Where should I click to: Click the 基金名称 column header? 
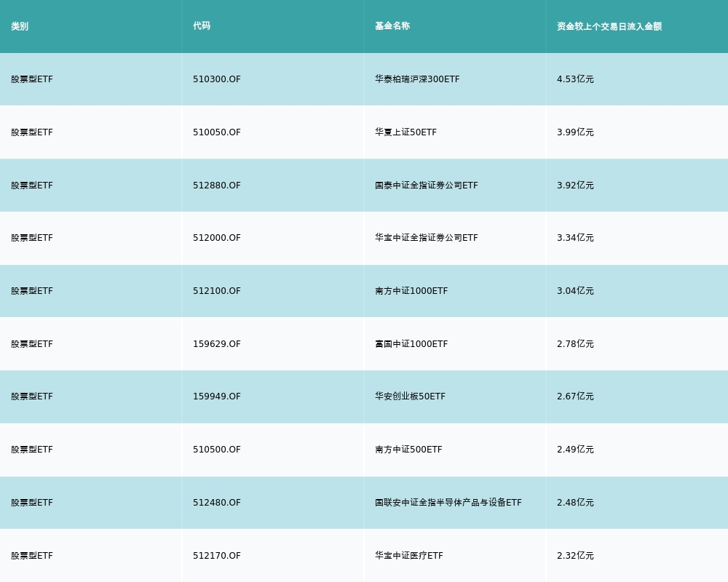tap(392, 26)
